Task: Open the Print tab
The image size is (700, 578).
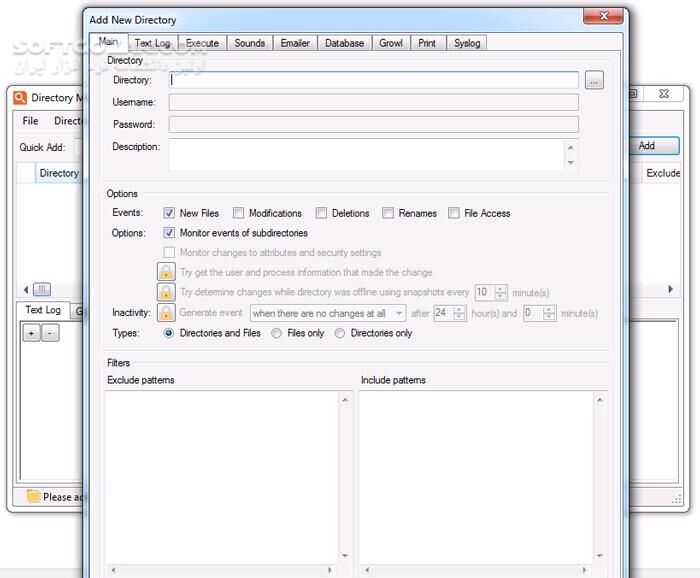Action: (427, 43)
